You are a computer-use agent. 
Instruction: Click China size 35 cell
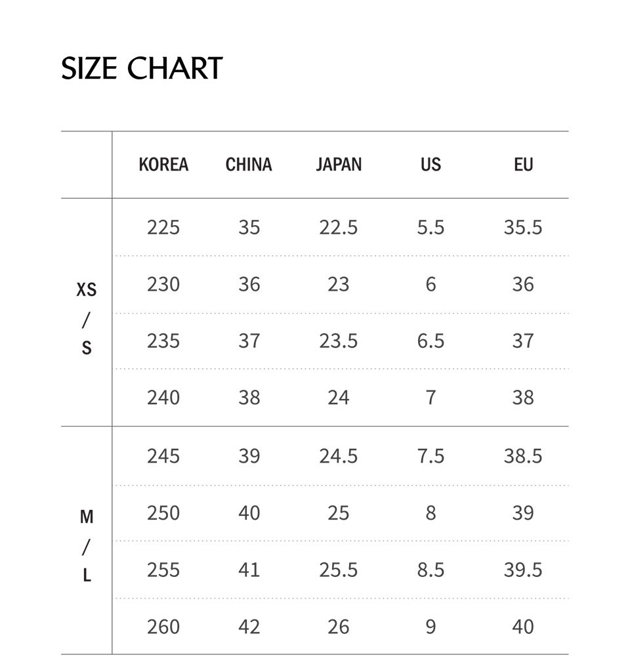coord(249,227)
